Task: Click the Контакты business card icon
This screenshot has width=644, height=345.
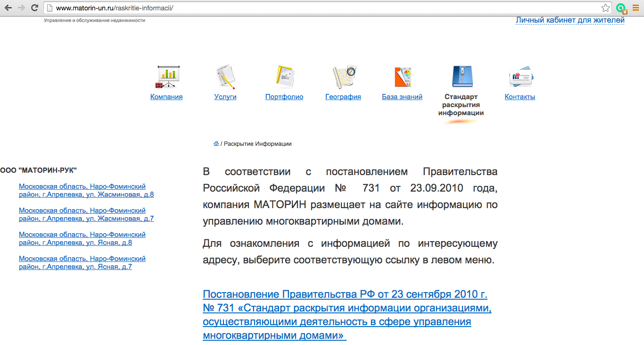Action: tap(520, 76)
